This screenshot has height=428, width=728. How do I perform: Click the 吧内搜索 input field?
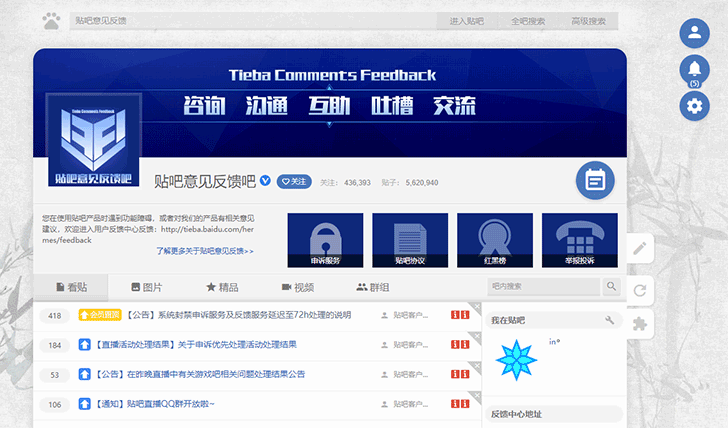pyautogui.click(x=544, y=287)
